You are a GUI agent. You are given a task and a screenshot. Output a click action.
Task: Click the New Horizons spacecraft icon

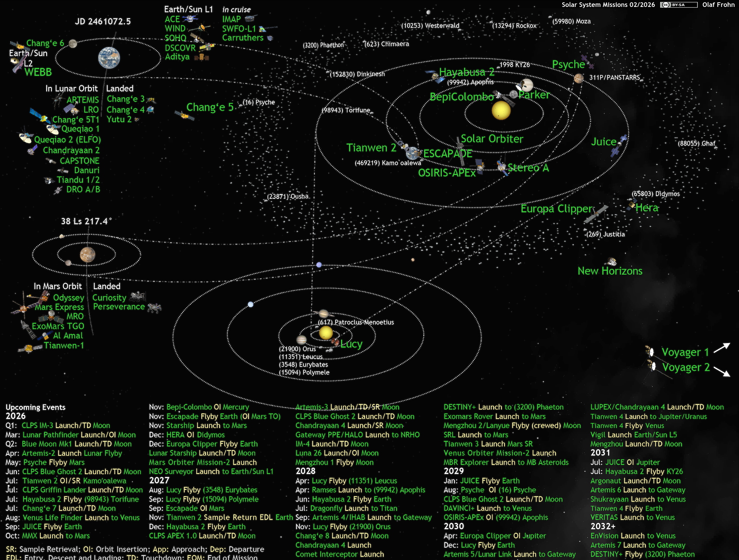pos(611,262)
